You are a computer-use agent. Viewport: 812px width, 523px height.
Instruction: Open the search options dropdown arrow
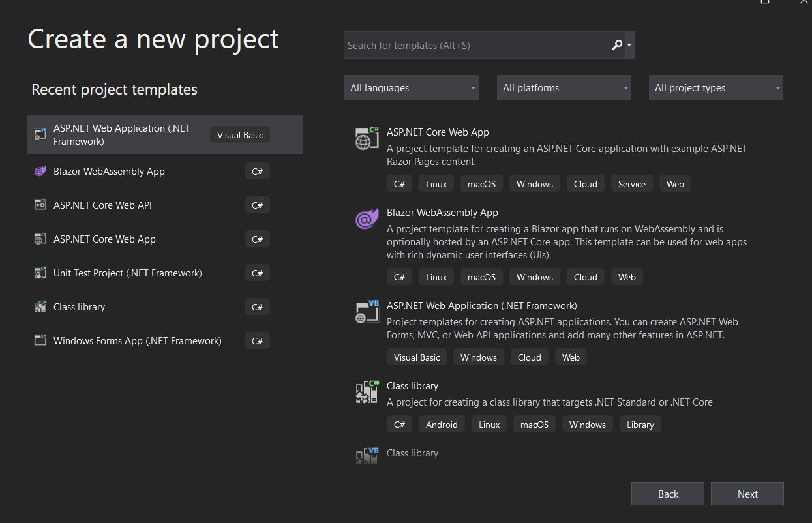click(x=629, y=46)
